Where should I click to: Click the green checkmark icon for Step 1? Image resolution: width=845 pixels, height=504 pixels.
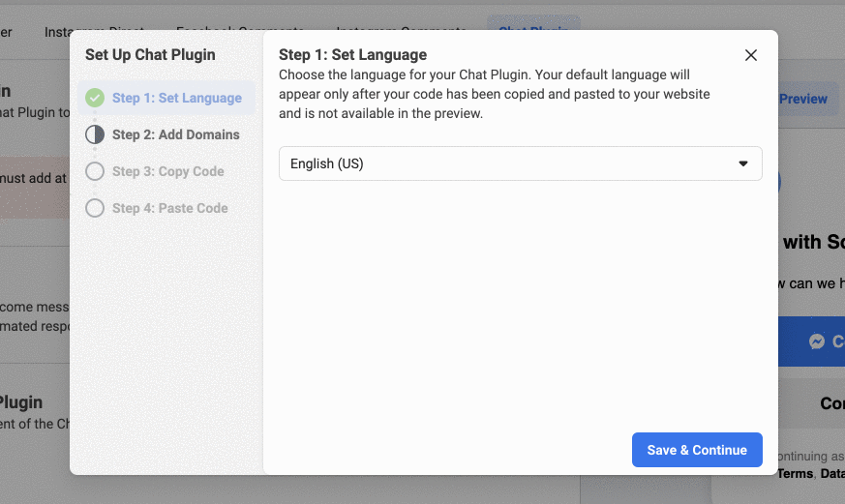(x=95, y=98)
